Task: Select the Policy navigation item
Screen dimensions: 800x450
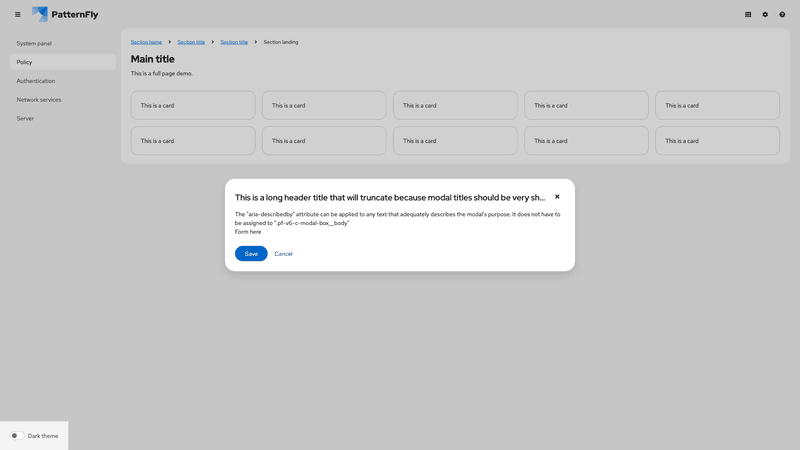Action: (x=25, y=62)
